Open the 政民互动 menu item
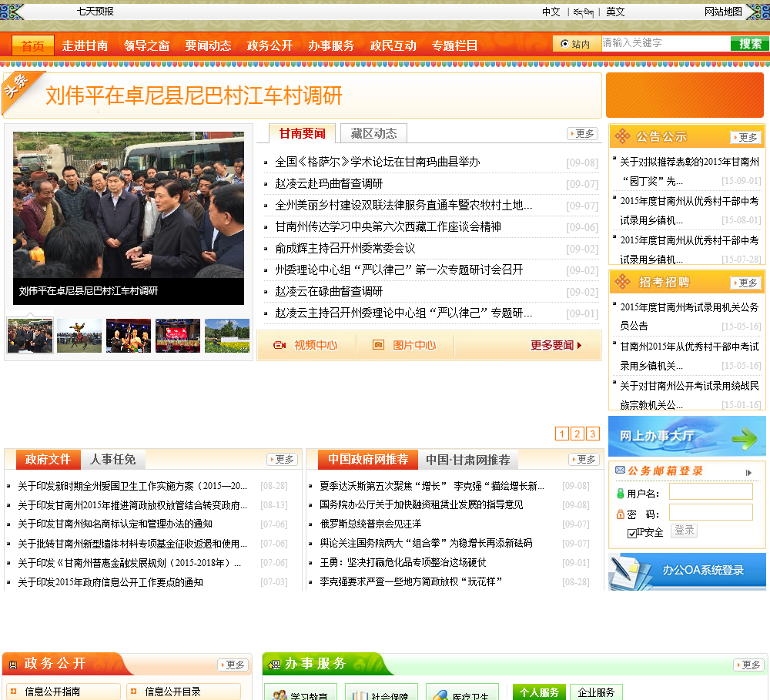The width and height of the screenshot is (770, 700). point(393,45)
